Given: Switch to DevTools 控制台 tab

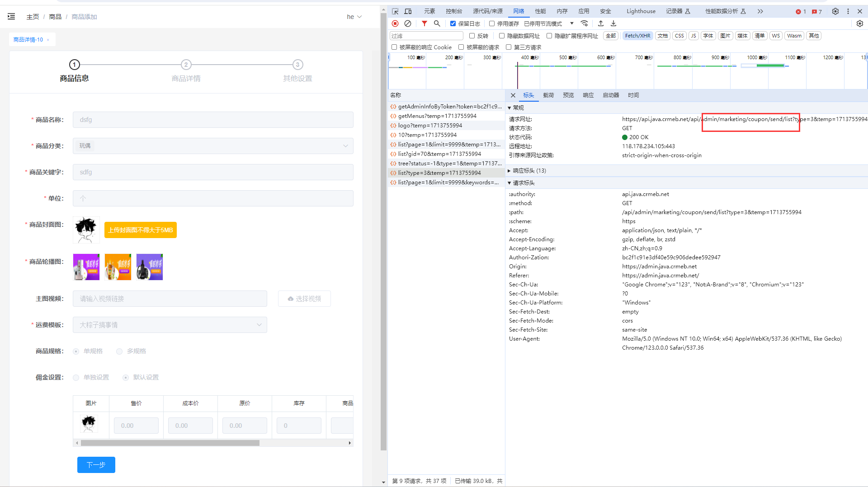Looking at the screenshot, I should [454, 11].
